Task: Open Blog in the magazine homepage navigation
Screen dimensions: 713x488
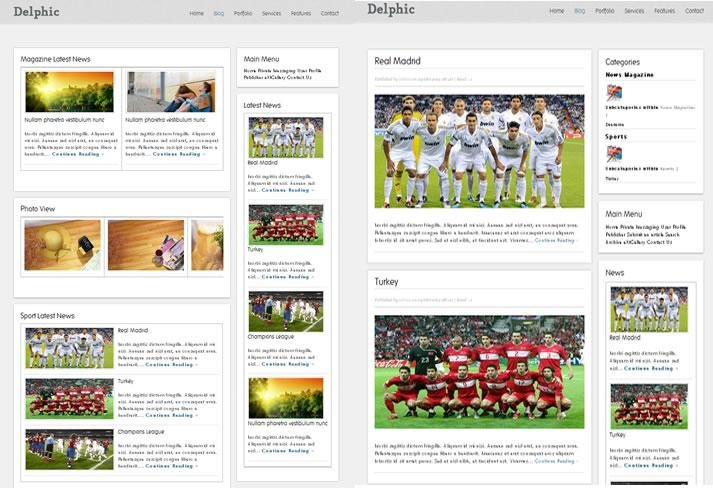Action: point(219,13)
